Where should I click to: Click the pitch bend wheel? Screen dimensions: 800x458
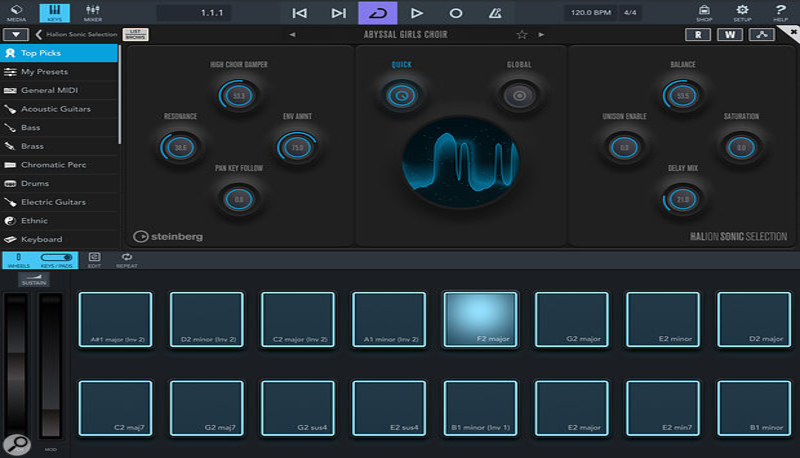[x=16, y=365]
